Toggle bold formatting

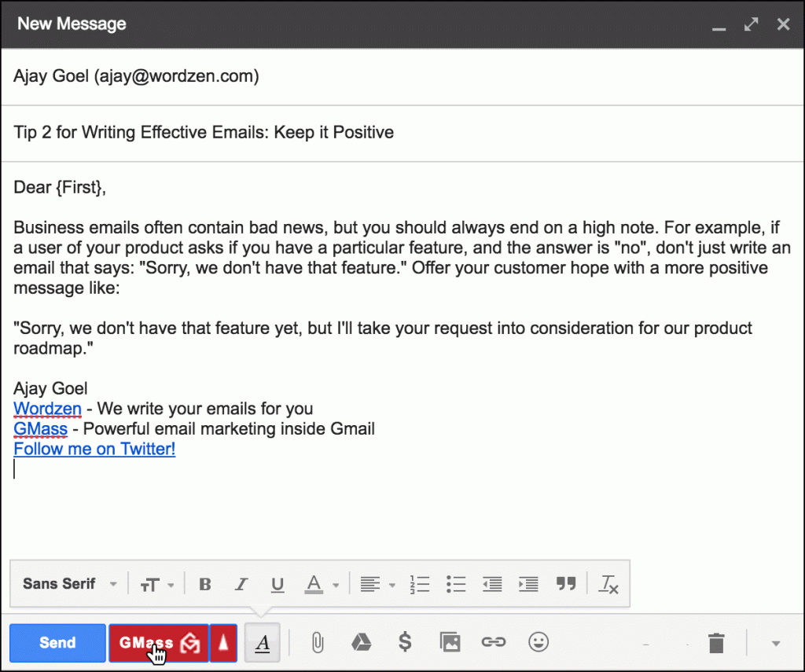pos(205,584)
